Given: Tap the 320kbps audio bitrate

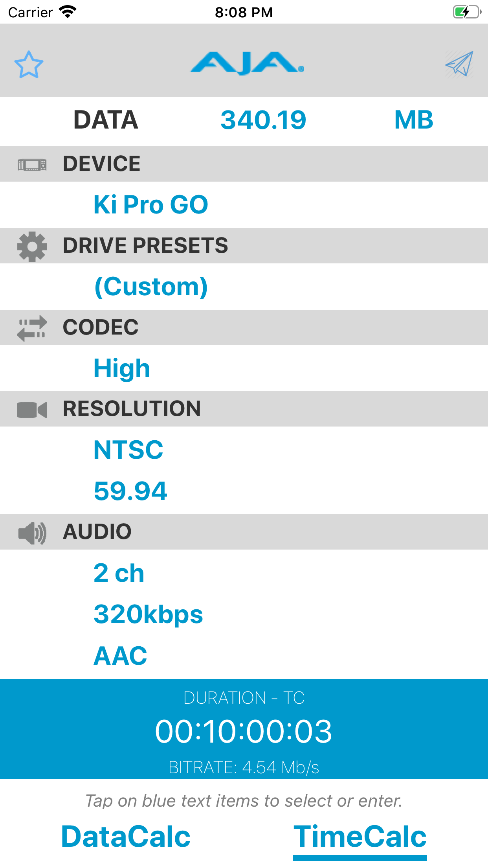Looking at the screenshot, I should click(148, 614).
